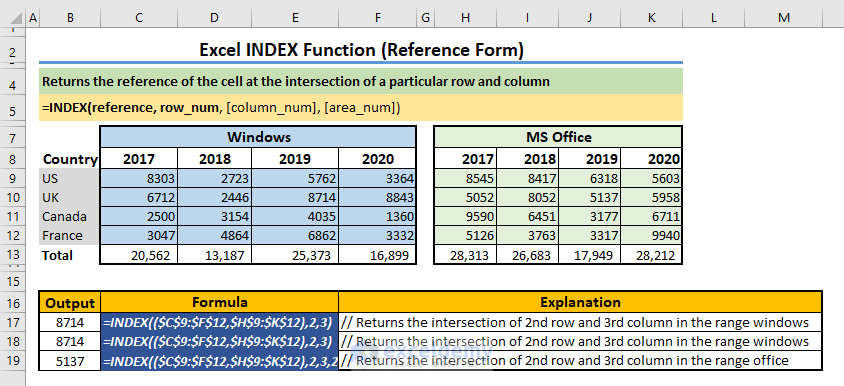Select the 'UK' country cell

click(x=70, y=198)
